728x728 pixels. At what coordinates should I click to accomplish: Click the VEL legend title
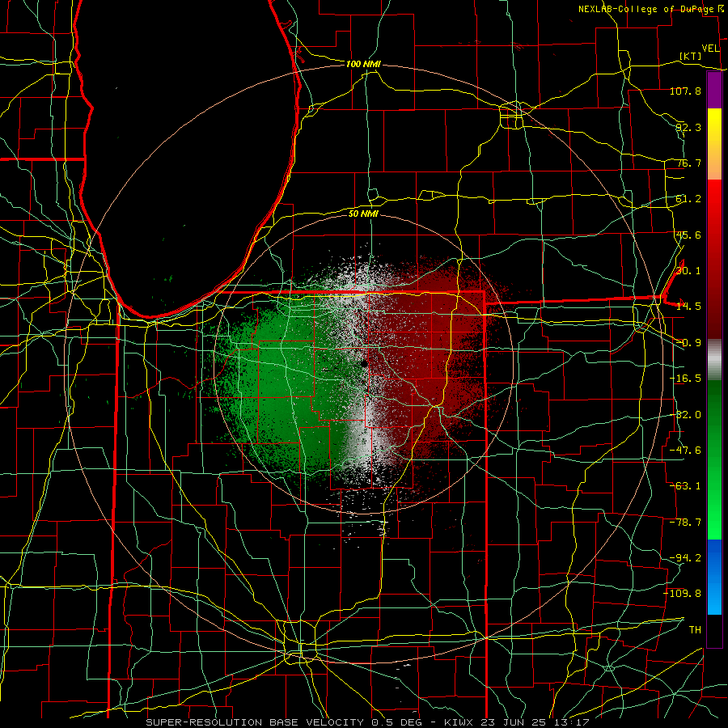point(710,49)
